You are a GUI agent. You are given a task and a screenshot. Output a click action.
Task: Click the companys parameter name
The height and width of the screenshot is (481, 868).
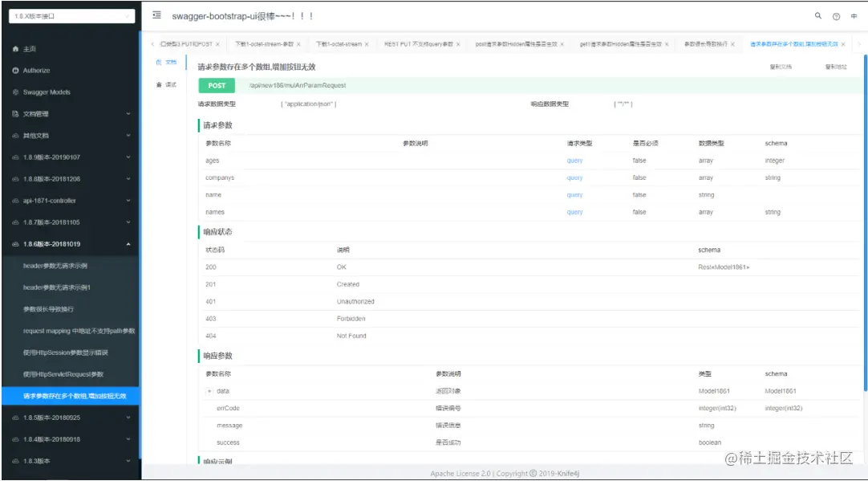tap(220, 178)
